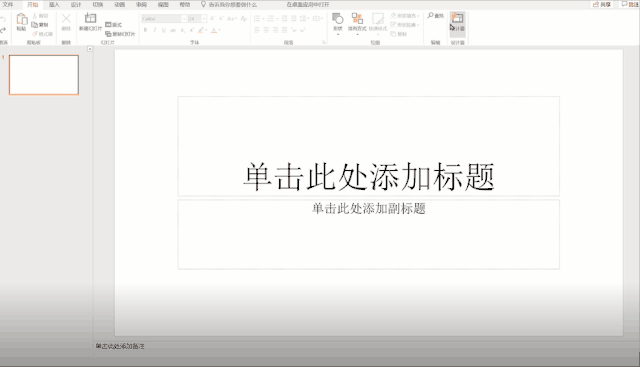Click the font color A icon
Screen dimensions: 640x367
click(x=214, y=30)
